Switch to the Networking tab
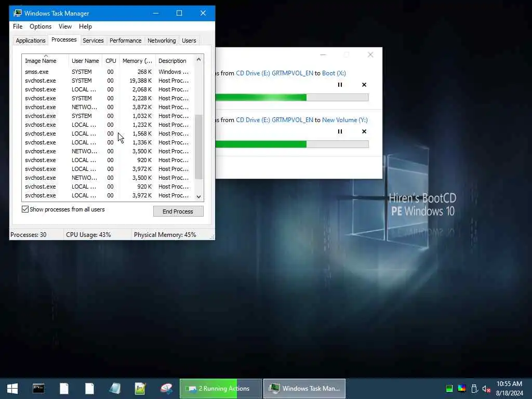Screen dimensions: 532x399 tap(162, 41)
